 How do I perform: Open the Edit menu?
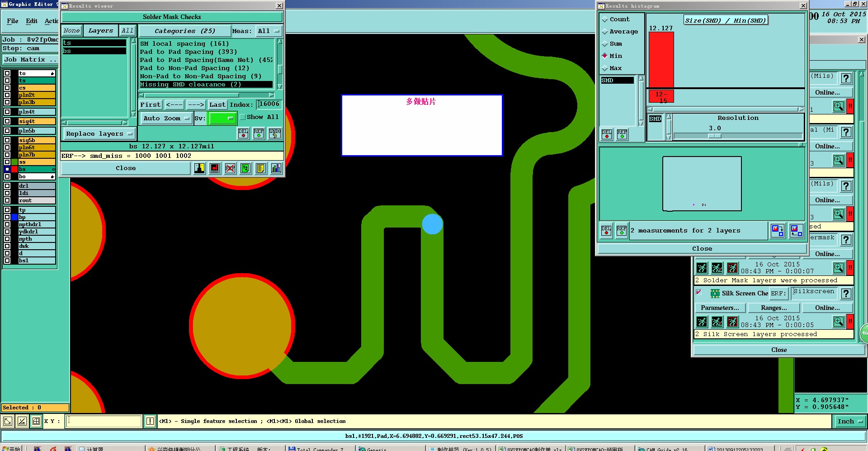pyautogui.click(x=32, y=21)
